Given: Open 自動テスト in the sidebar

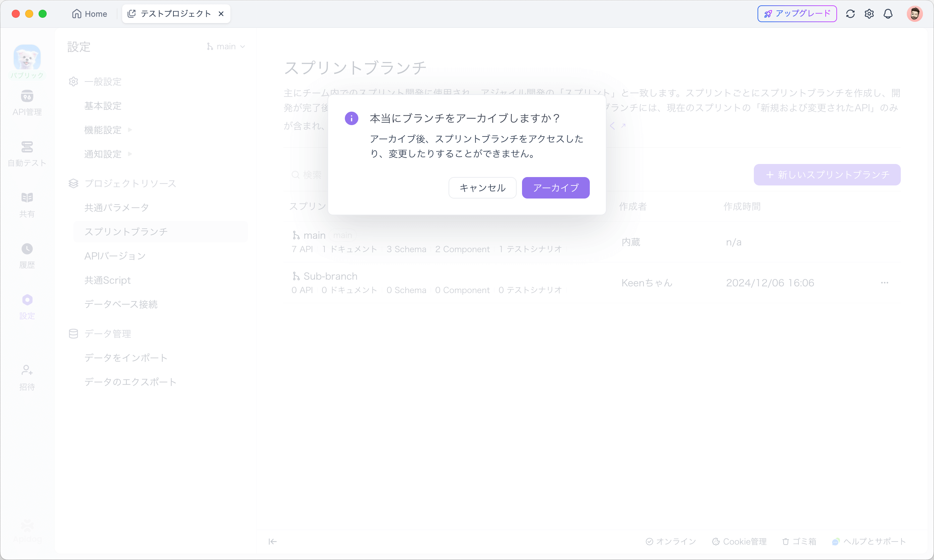Looking at the screenshot, I should pyautogui.click(x=27, y=154).
